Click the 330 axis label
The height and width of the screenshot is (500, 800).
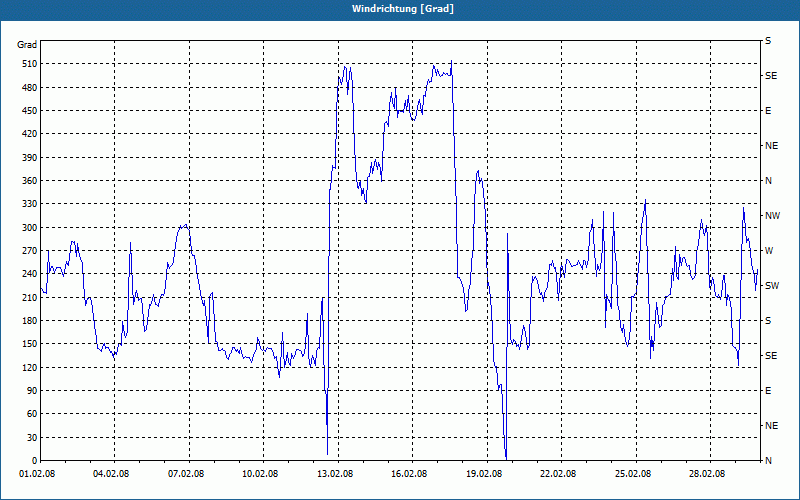click(29, 204)
